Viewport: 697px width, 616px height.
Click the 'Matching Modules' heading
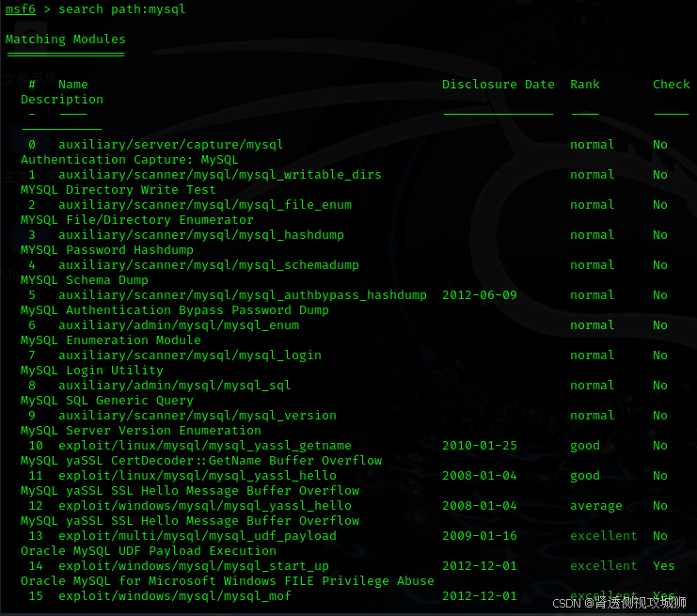pyautogui.click(x=65, y=39)
